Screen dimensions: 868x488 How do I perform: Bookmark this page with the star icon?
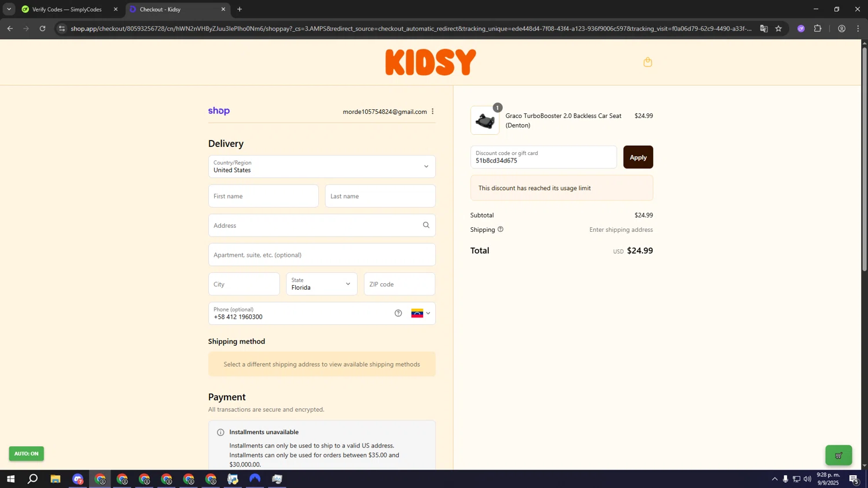point(779,28)
